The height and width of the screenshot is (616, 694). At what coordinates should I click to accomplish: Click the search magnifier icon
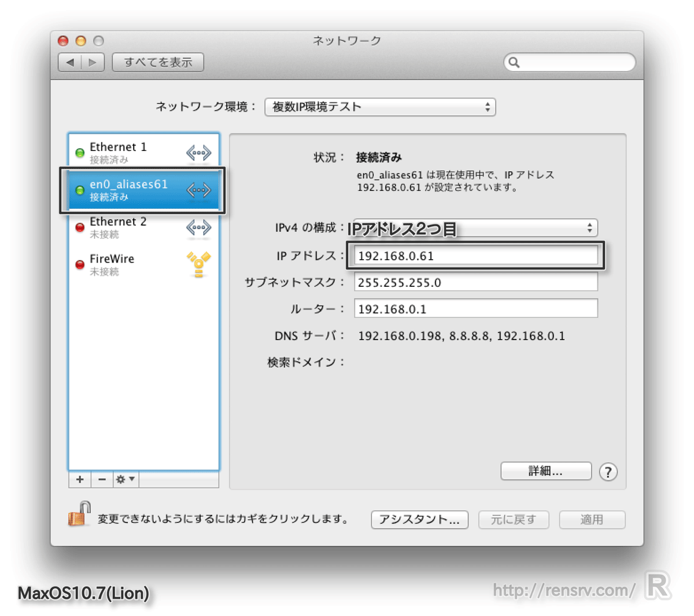click(514, 62)
